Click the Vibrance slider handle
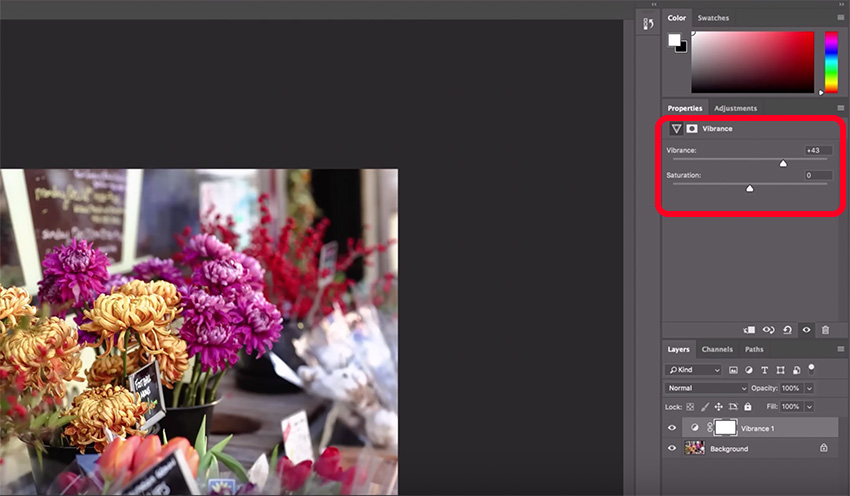This screenshot has width=850, height=496. (783, 162)
